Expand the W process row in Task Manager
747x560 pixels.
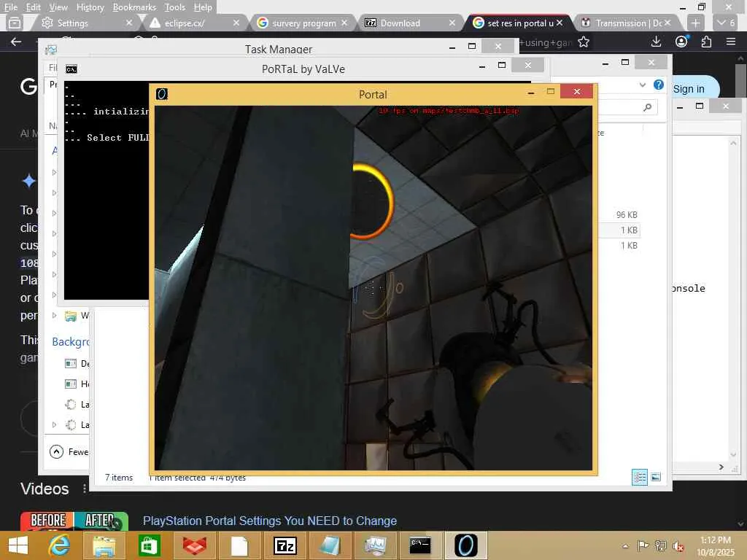54,315
